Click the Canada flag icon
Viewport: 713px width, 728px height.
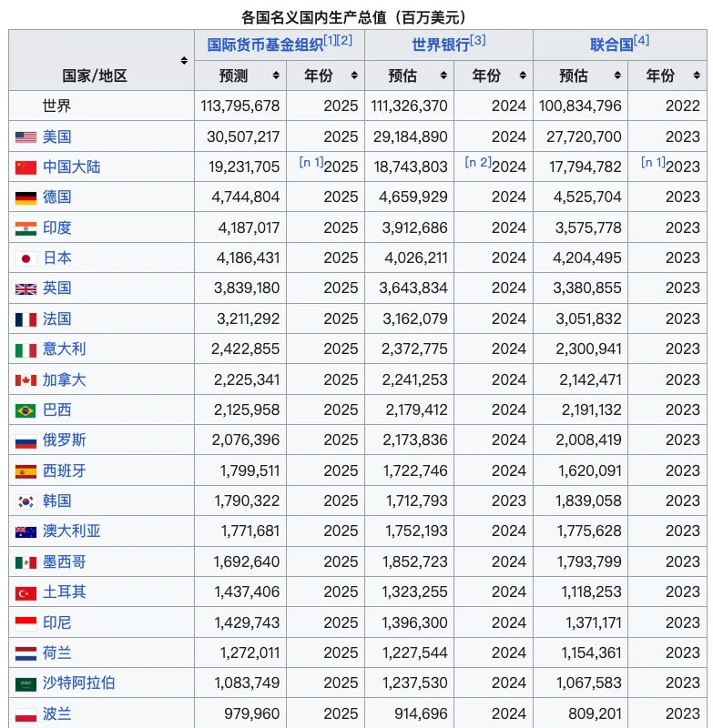[x=25, y=380]
